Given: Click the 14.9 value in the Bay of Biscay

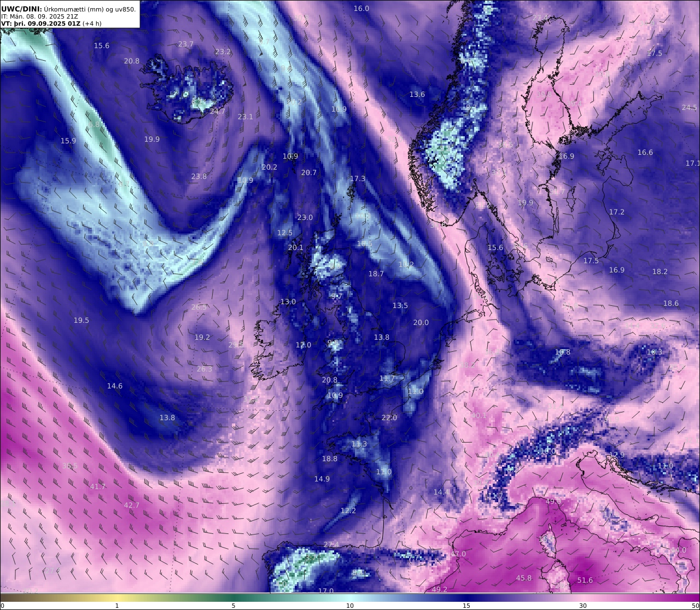Looking at the screenshot, I should 322,479.
